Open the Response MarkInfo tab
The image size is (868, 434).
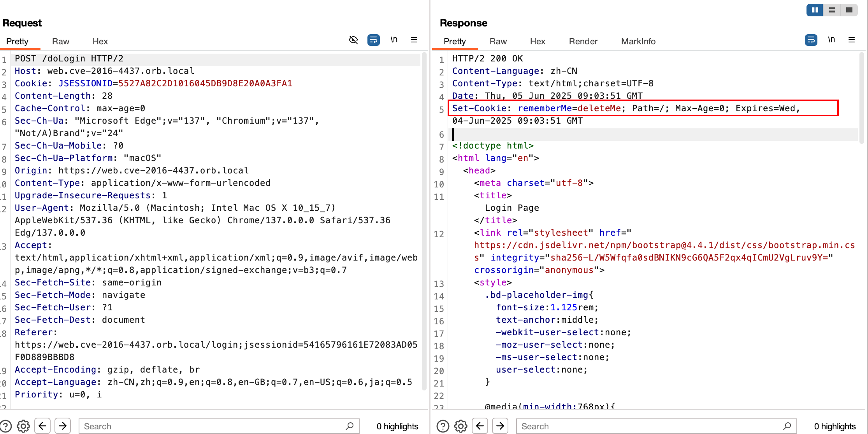click(x=638, y=41)
